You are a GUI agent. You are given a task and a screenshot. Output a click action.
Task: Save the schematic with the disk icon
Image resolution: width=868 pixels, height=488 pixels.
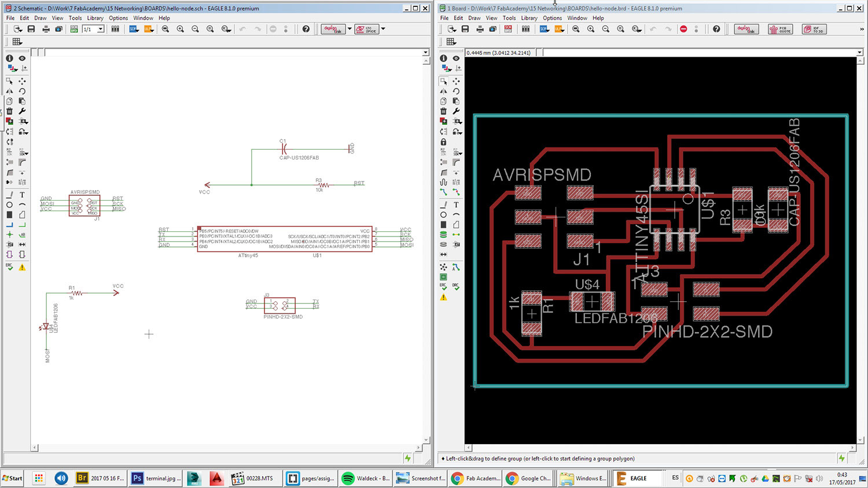click(31, 29)
